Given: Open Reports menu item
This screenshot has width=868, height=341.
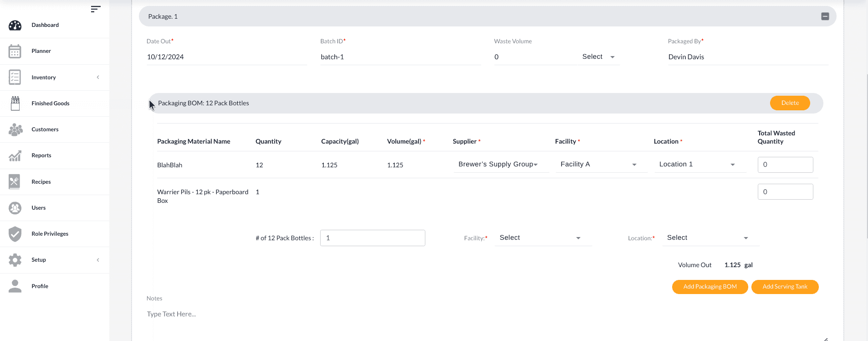Looking at the screenshot, I should pos(41,155).
